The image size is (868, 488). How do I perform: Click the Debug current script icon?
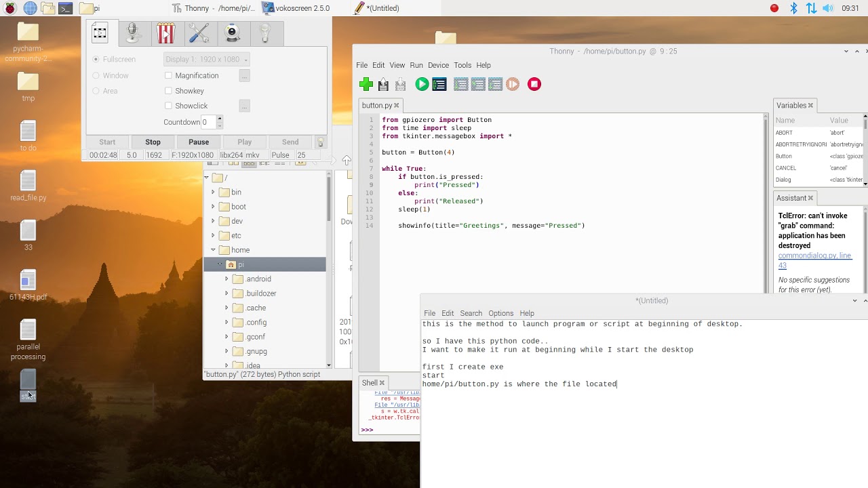click(439, 84)
